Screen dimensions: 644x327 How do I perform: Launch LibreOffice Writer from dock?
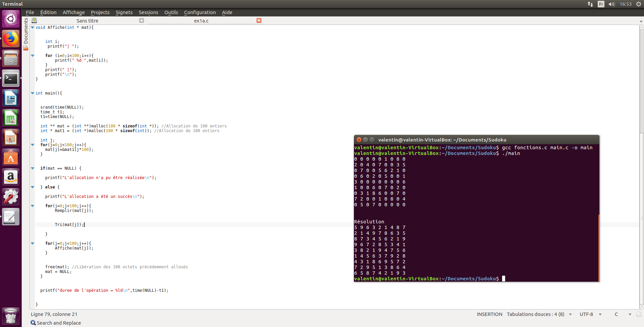point(11,98)
